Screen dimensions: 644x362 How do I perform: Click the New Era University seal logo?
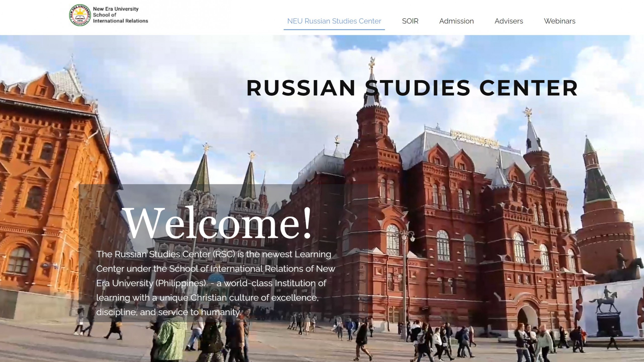80,15
